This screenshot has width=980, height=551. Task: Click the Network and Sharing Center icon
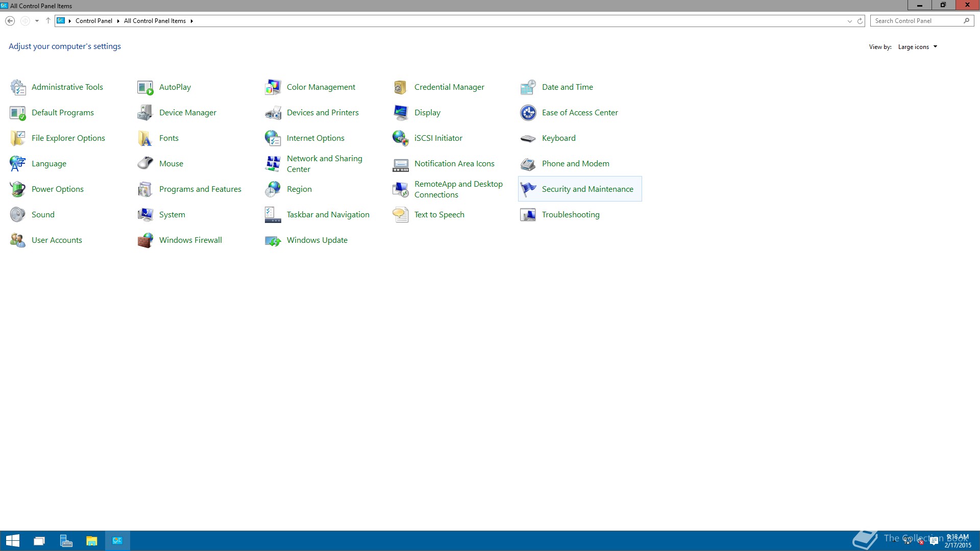[273, 164]
